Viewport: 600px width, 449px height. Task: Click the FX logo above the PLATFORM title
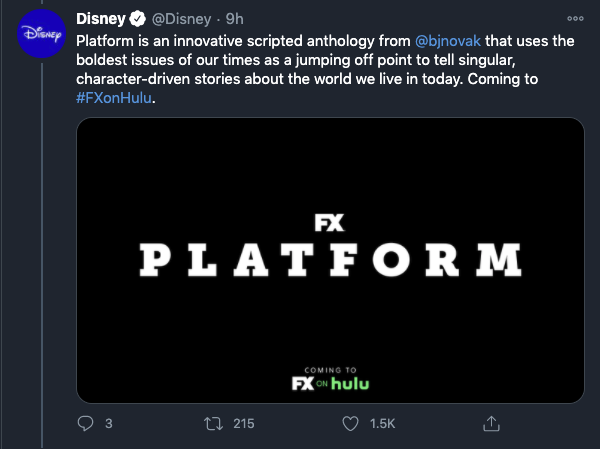click(x=329, y=223)
